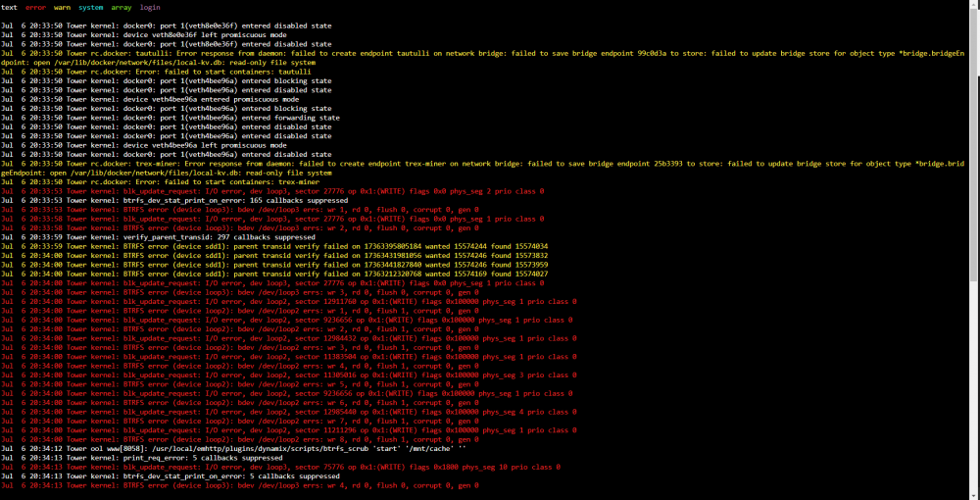Screen dimensions: 980x500
Task: Click 'print_req_error: 5 callbacks suppressed' line
Action: 142,458
